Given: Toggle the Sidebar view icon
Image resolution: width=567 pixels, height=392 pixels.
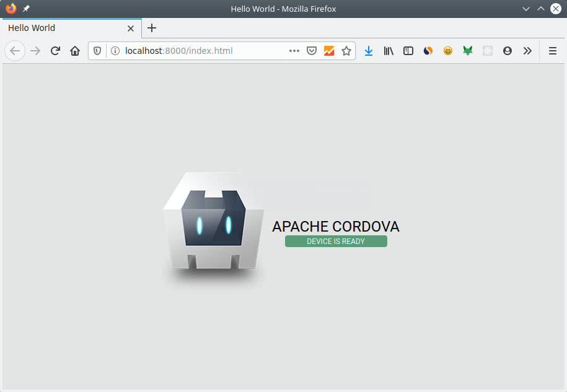Looking at the screenshot, I should click(408, 51).
